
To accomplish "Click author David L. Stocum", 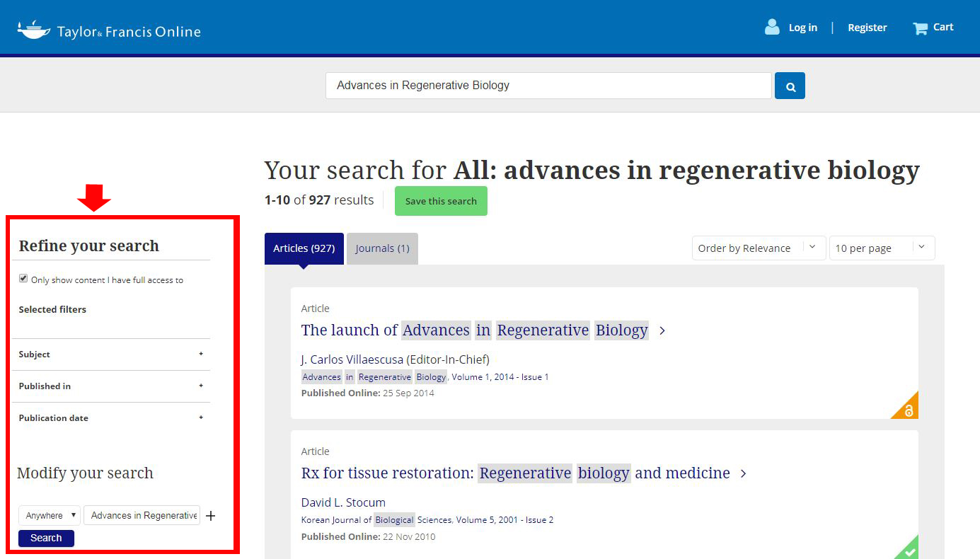I will [x=343, y=502].
